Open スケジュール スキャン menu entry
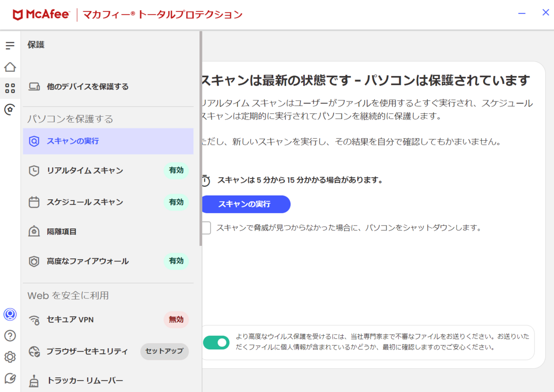554x392 pixels. (x=108, y=202)
